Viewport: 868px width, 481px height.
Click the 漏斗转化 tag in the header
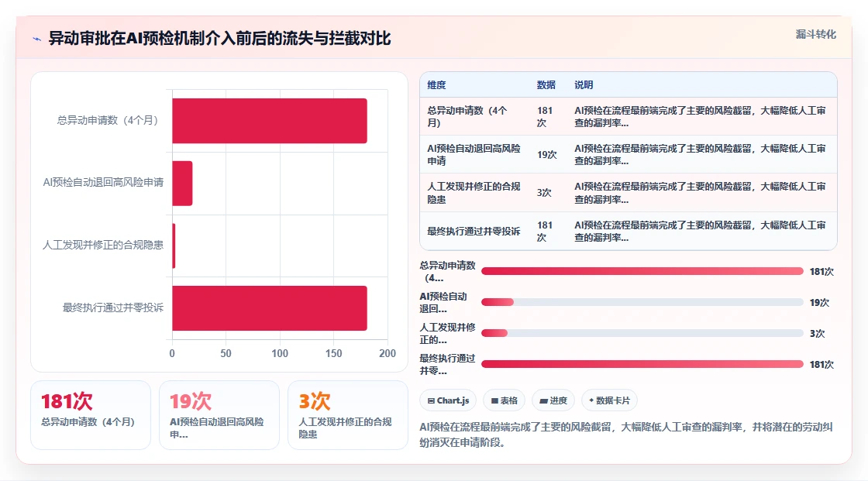[815, 34]
